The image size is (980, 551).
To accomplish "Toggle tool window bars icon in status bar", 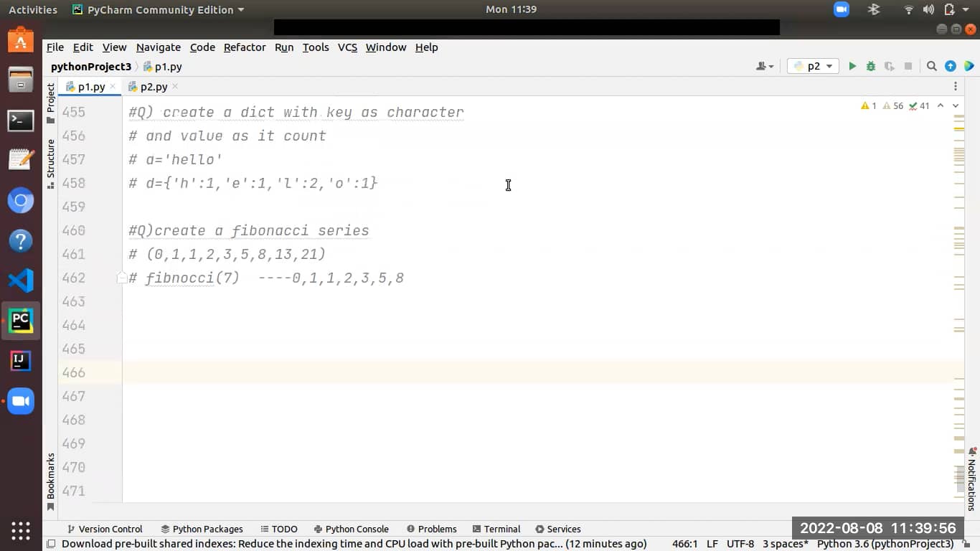I will tap(51, 544).
